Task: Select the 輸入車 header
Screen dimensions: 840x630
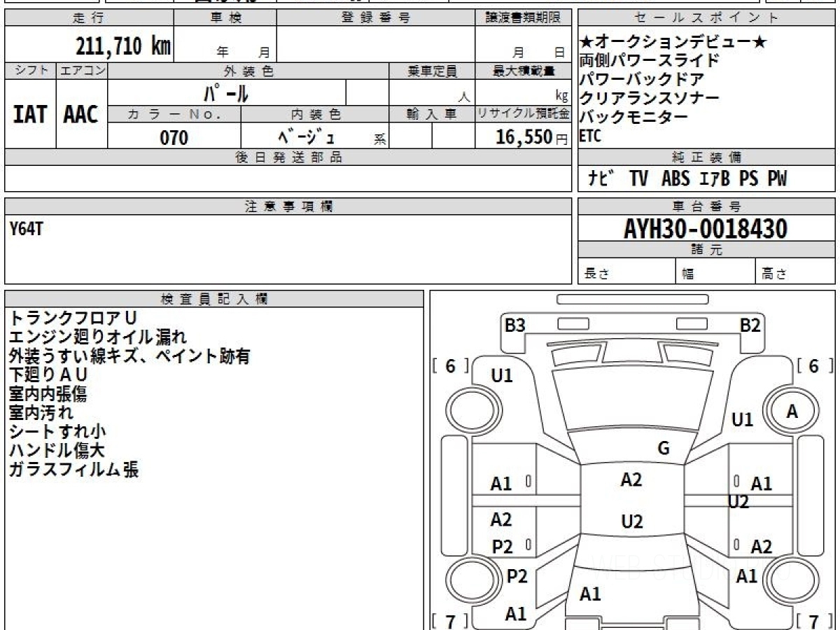Action: tap(433, 114)
